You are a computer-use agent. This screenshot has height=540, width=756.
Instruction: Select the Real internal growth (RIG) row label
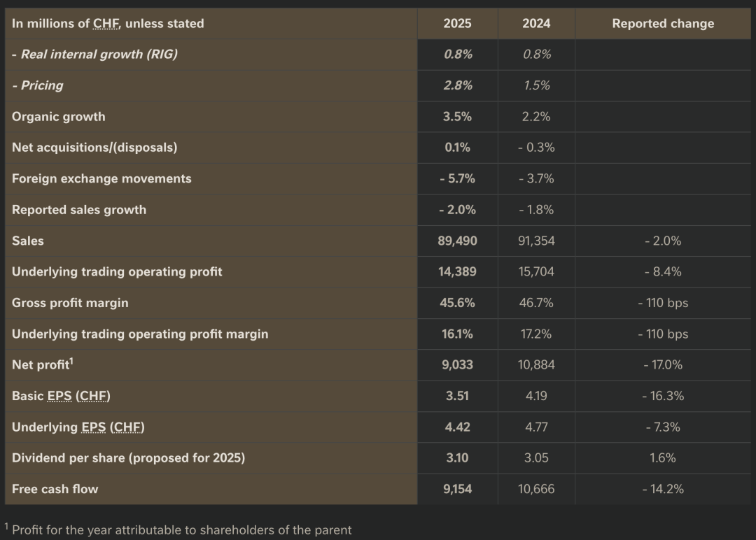coord(94,55)
